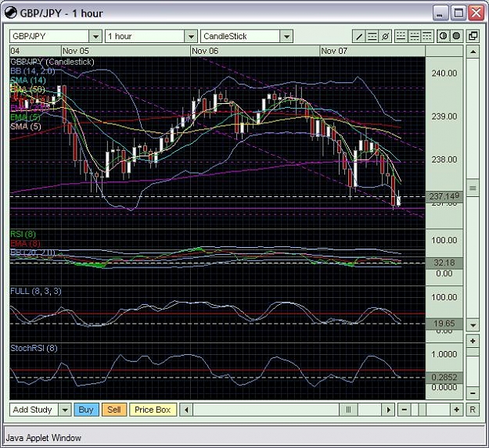
Task: Click the horizontal zoom plus button
Action: [x=457, y=410]
